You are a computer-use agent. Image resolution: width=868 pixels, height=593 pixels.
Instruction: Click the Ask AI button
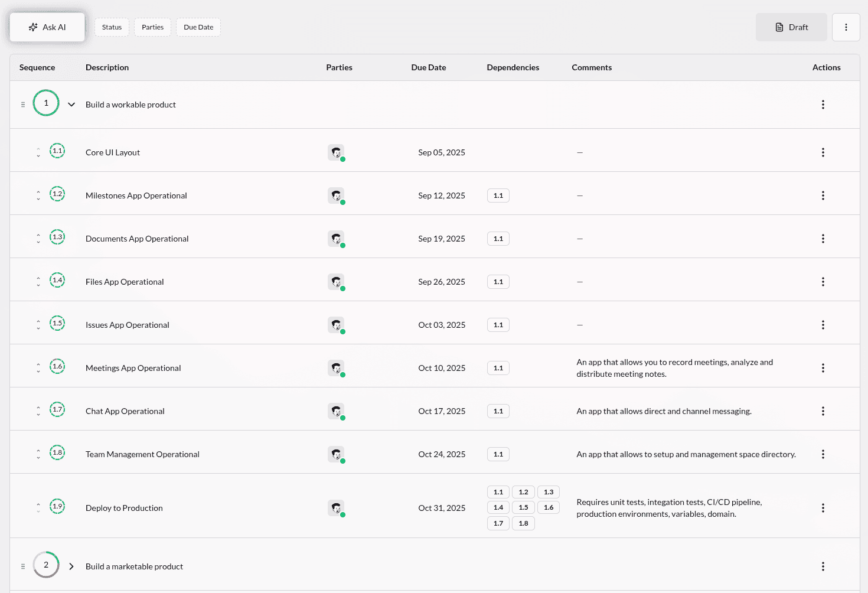tap(47, 27)
